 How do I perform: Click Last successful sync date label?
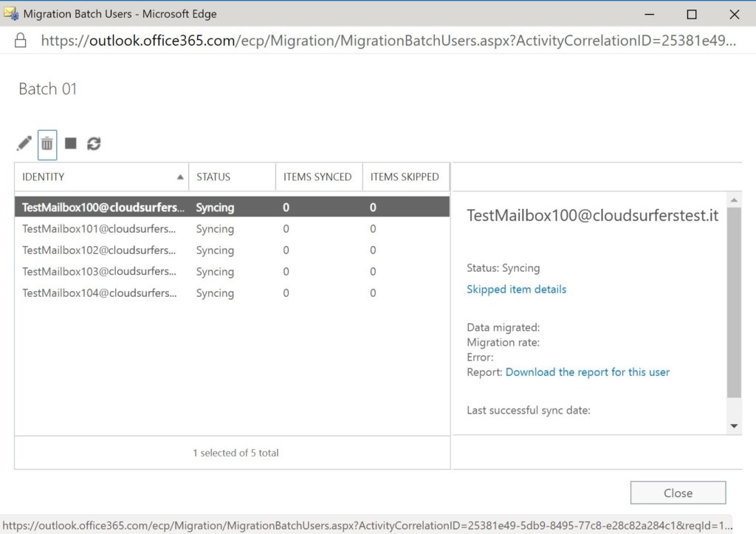[529, 410]
